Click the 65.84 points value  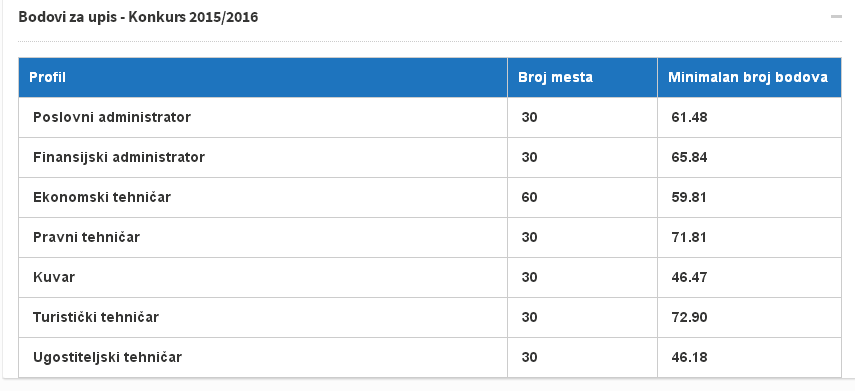(x=689, y=158)
